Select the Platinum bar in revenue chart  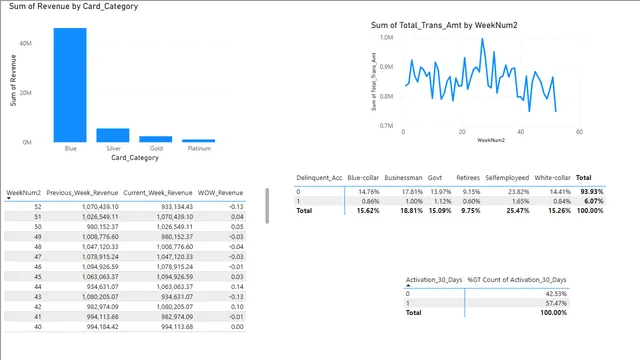point(198,141)
